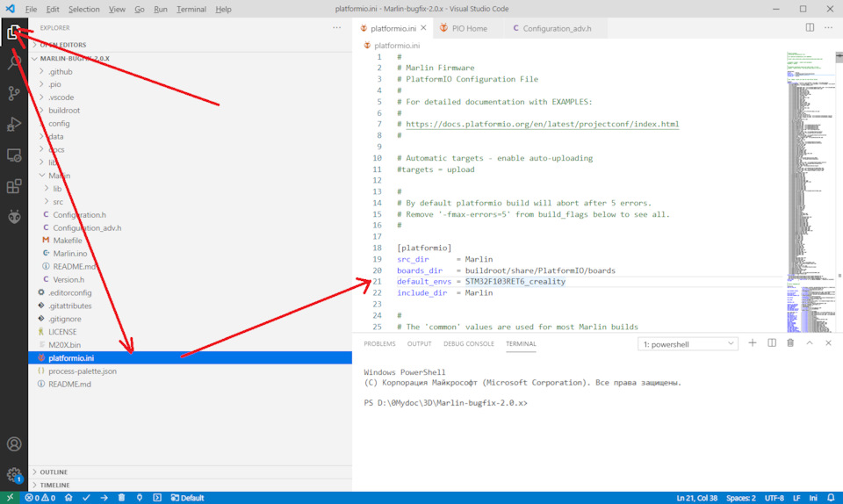843x504 pixels.
Task: Open the Explorer view in activity bar
Action: coord(14,32)
